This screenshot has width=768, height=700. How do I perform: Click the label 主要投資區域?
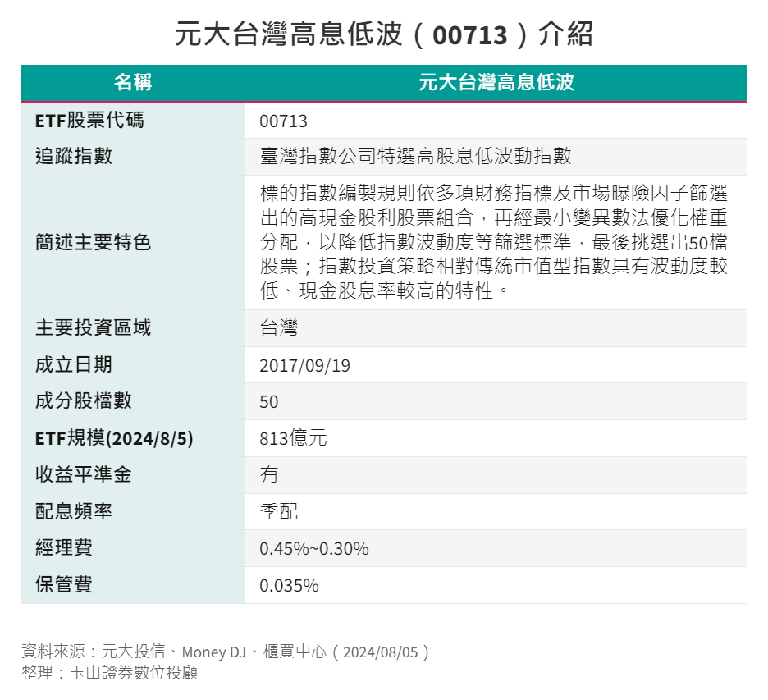93,327
